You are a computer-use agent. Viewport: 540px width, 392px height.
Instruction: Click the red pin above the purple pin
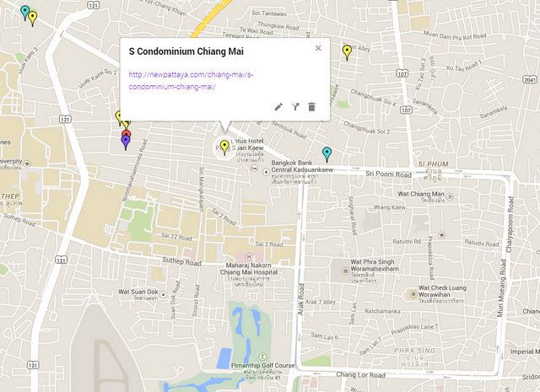[x=126, y=133]
